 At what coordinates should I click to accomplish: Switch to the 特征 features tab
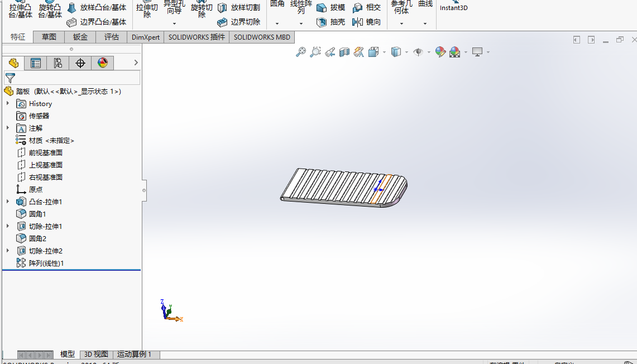[x=17, y=37]
